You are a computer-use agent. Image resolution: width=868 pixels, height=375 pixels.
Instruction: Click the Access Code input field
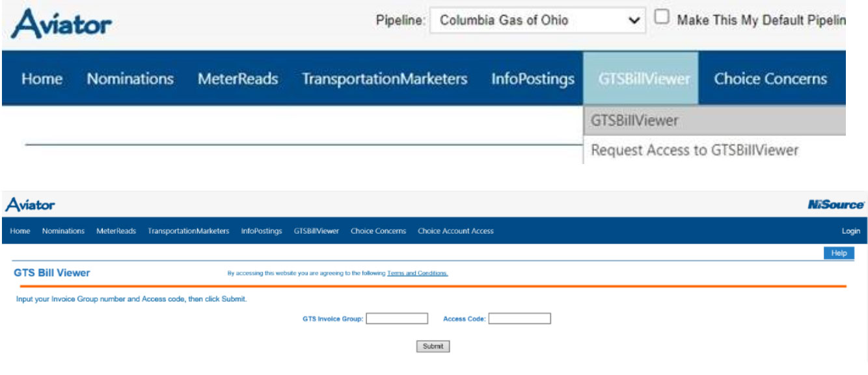click(x=519, y=318)
